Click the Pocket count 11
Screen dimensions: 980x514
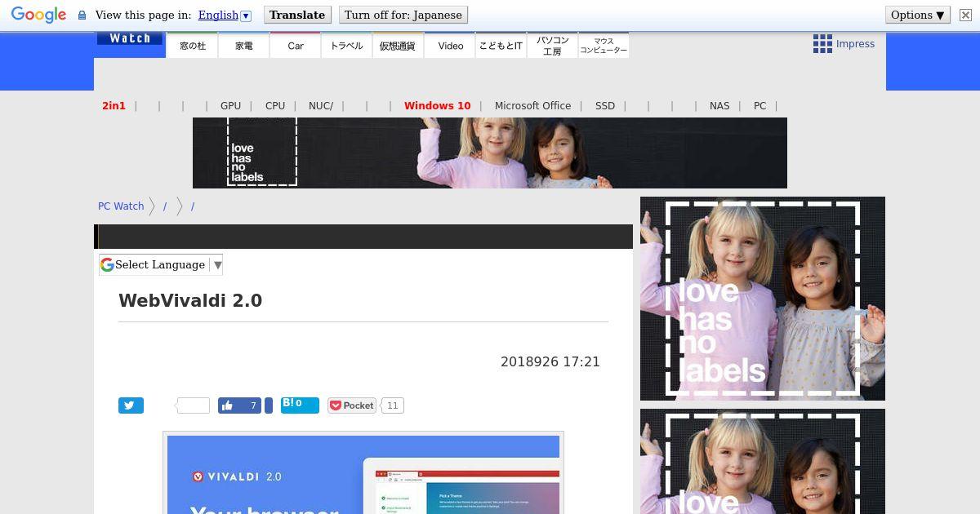(x=393, y=405)
